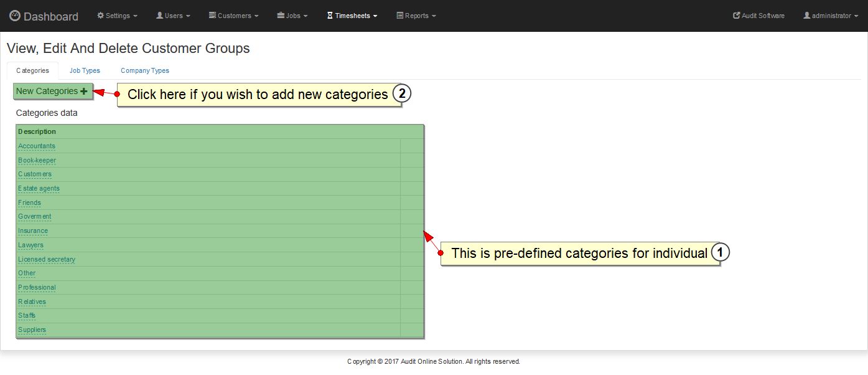Expand the Settings dropdown menu
Image resolution: width=868 pixels, height=375 pixels.
coord(118,16)
